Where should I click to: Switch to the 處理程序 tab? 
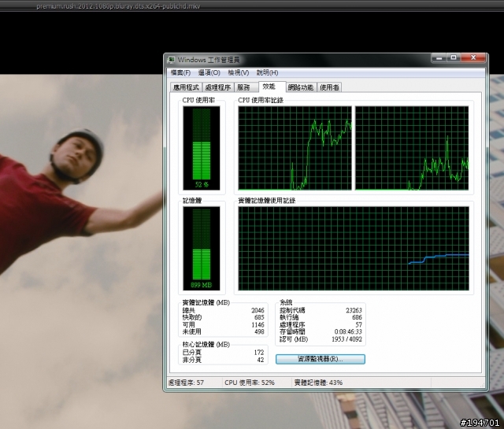(217, 87)
